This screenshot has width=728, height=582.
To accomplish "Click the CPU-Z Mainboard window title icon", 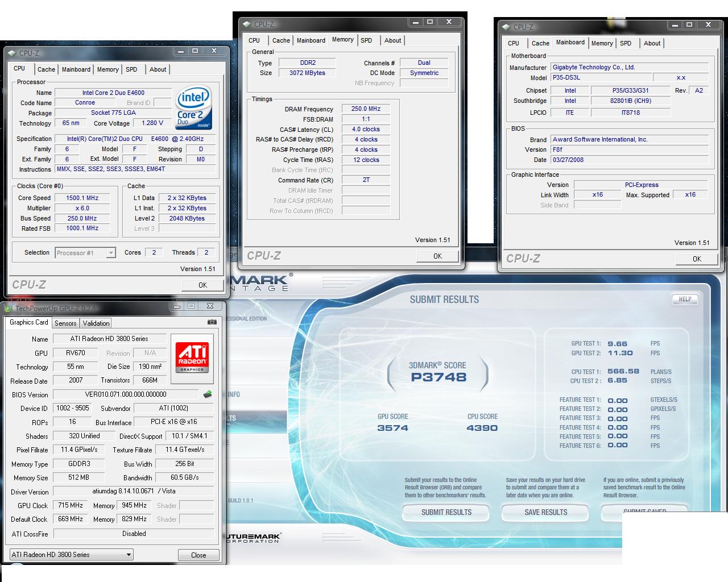I will coord(506,27).
